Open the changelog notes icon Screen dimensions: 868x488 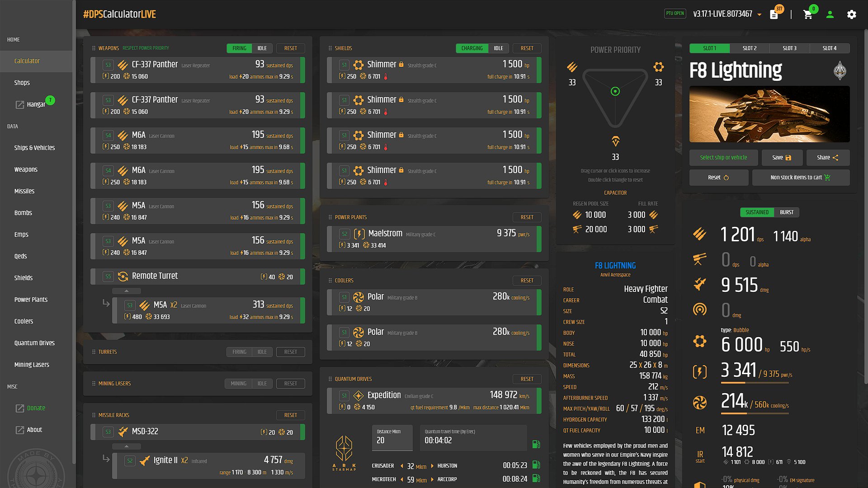[x=774, y=14]
